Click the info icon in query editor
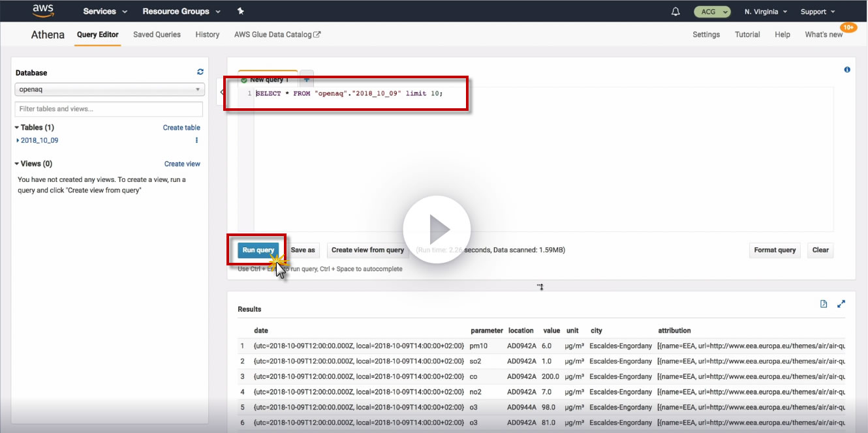The width and height of the screenshot is (868, 433). coord(847,70)
